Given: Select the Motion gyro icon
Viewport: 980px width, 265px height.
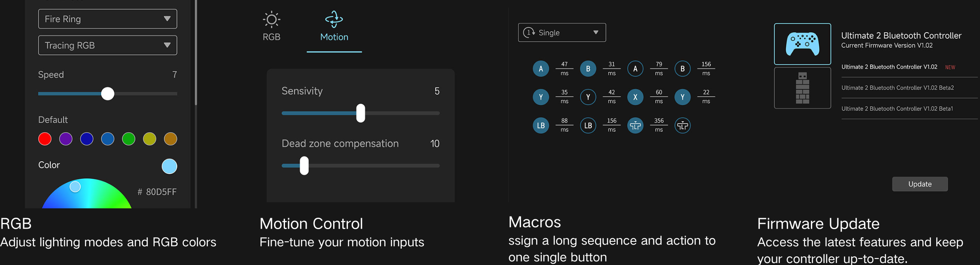Looking at the screenshot, I should coord(334,19).
